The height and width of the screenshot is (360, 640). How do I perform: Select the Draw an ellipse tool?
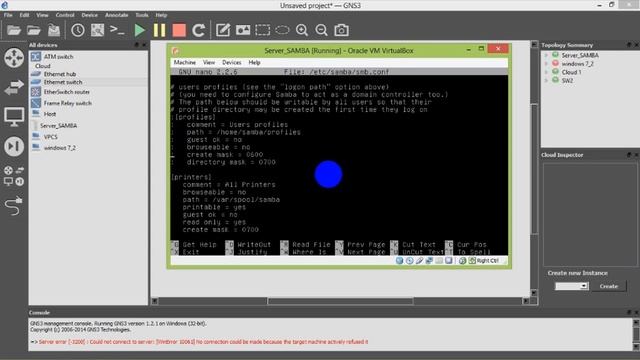282,30
